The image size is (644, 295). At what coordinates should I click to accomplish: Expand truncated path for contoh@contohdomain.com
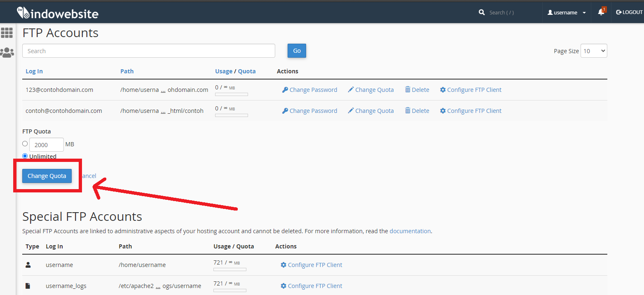pos(163,111)
